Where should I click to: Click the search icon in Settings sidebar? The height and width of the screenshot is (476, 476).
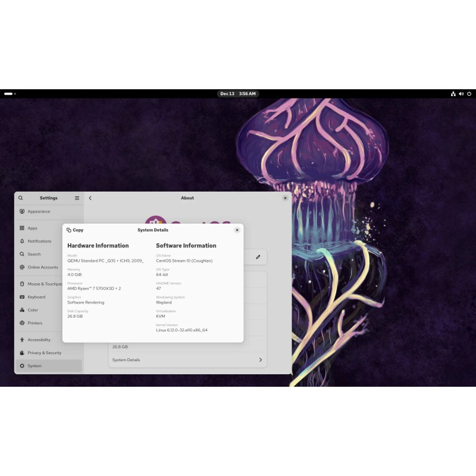pyautogui.click(x=21, y=198)
